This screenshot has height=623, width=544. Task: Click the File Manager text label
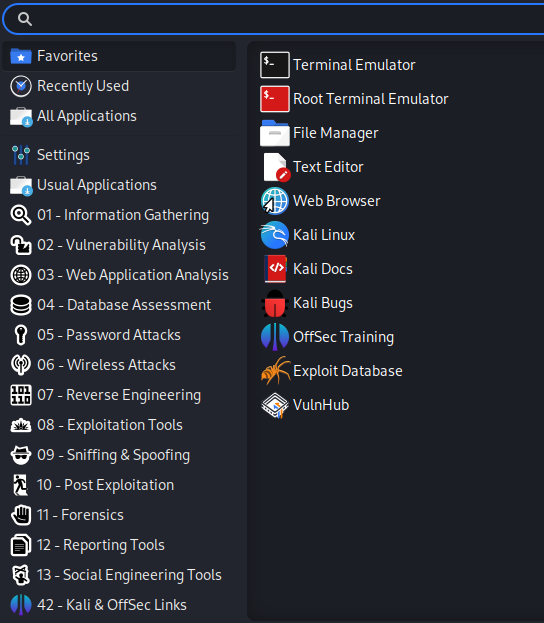pyautogui.click(x=335, y=133)
